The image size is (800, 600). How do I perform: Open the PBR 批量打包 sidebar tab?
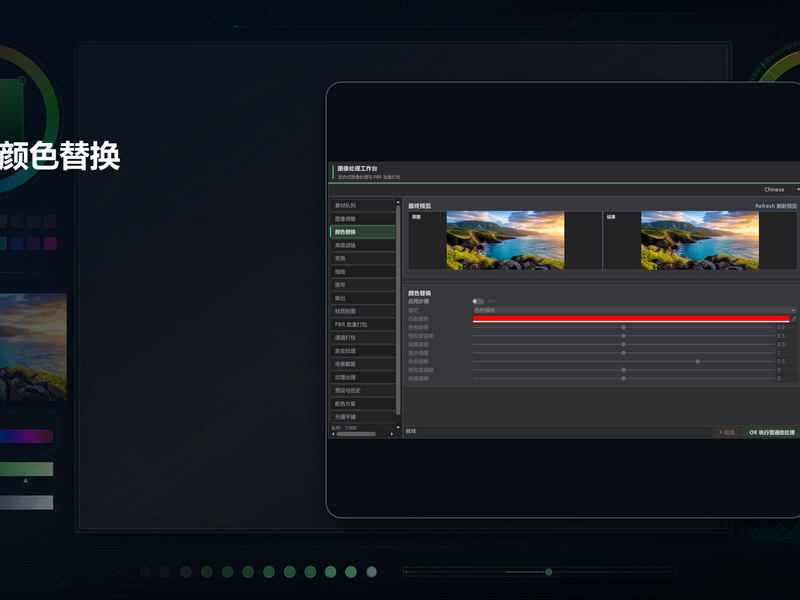tap(363, 324)
